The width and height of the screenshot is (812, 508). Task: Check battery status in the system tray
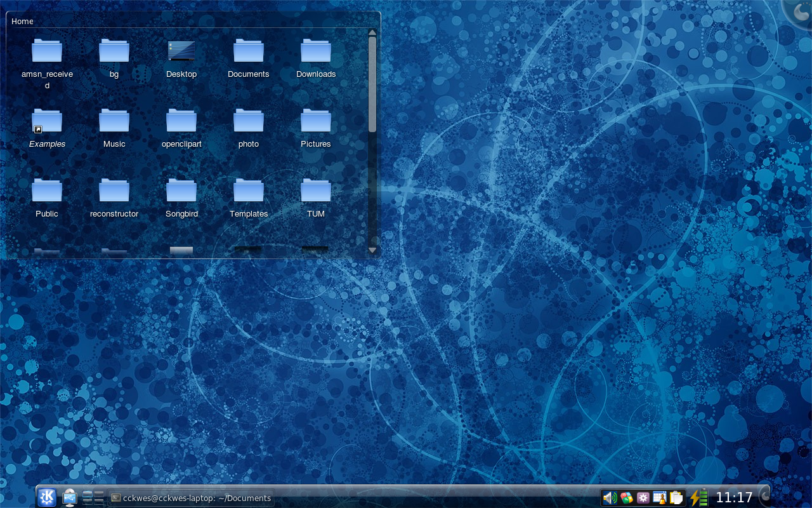[x=700, y=498]
